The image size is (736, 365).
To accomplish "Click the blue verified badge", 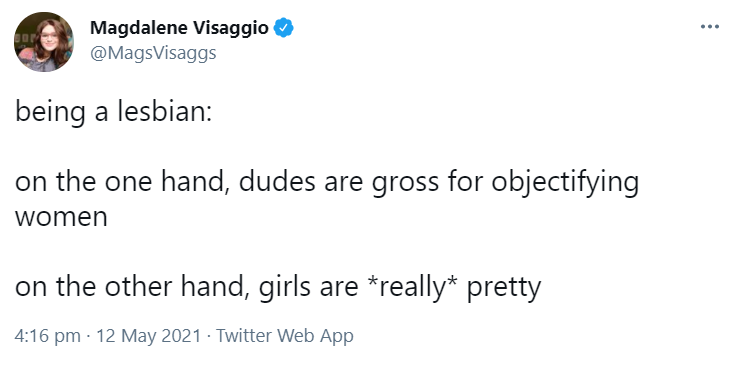I will tap(284, 28).
